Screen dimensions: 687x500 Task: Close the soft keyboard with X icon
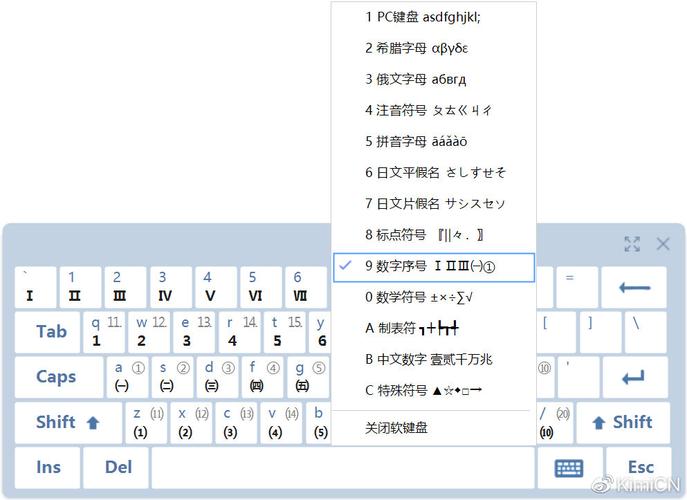pos(663,244)
